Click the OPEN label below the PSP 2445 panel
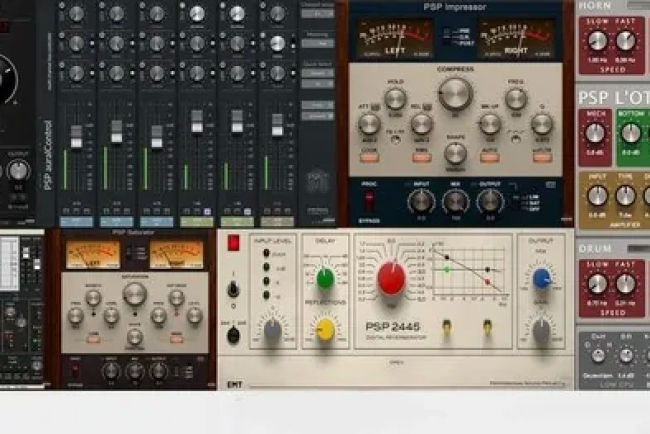Image resolution: width=650 pixels, height=434 pixels. 396,362
